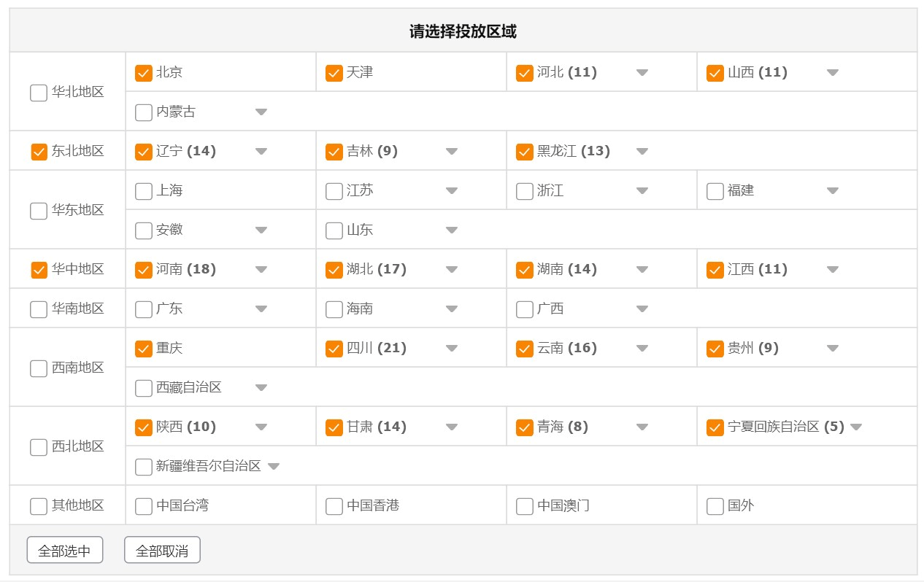Click the 请选择投放区域 header
924x582 pixels.
click(463, 31)
